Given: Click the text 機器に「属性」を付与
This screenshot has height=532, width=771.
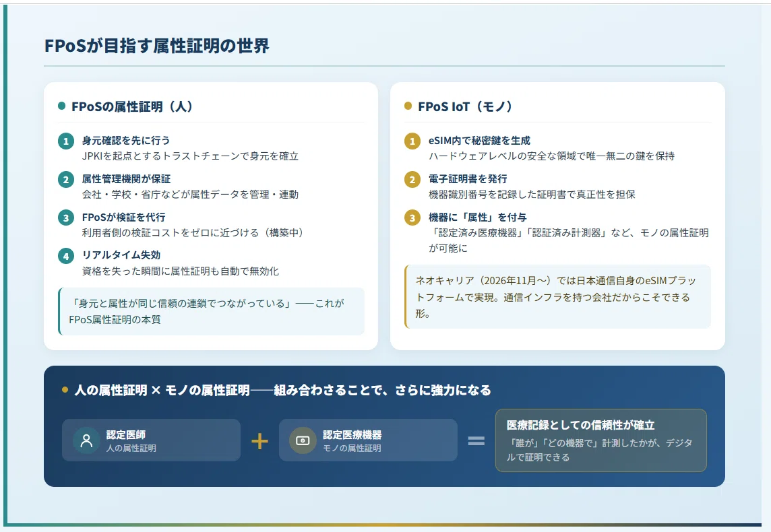Looking at the screenshot, I should pos(477,217).
